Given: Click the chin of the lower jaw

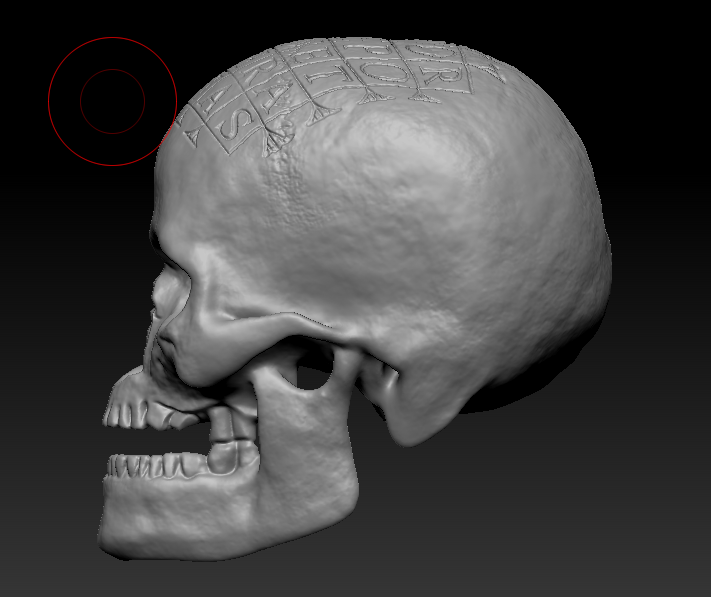Looking at the screenshot, I should tap(128, 527).
